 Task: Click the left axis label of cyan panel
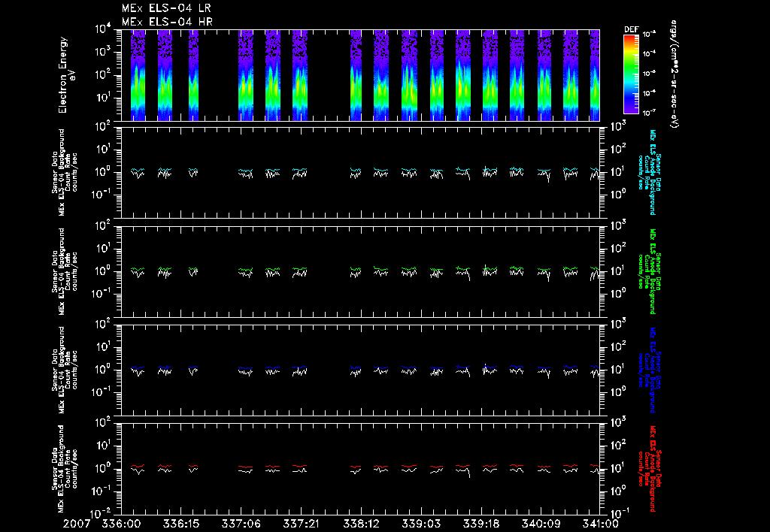pos(65,172)
